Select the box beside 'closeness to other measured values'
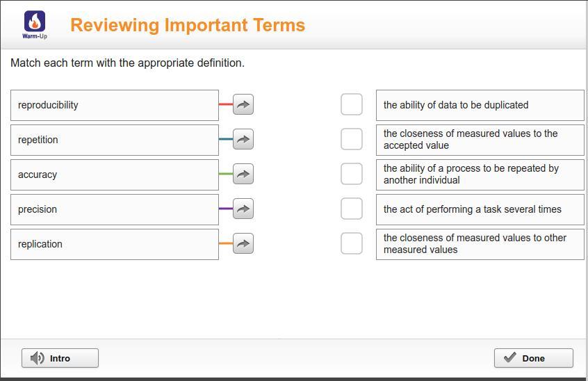The width and height of the screenshot is (588, 381). (352, 243)
